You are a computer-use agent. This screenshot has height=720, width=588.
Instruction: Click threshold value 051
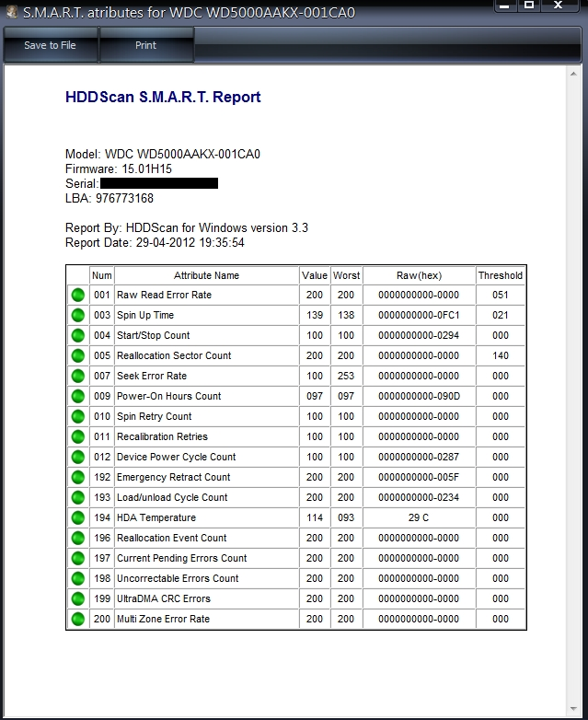(501, 295)
